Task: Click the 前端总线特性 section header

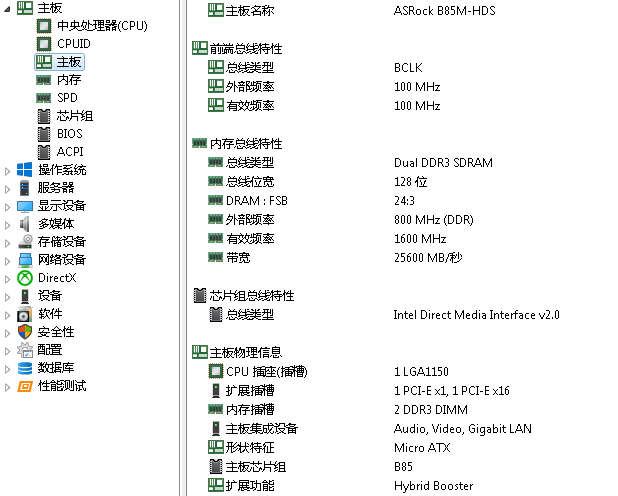Action: coord(246,49)
